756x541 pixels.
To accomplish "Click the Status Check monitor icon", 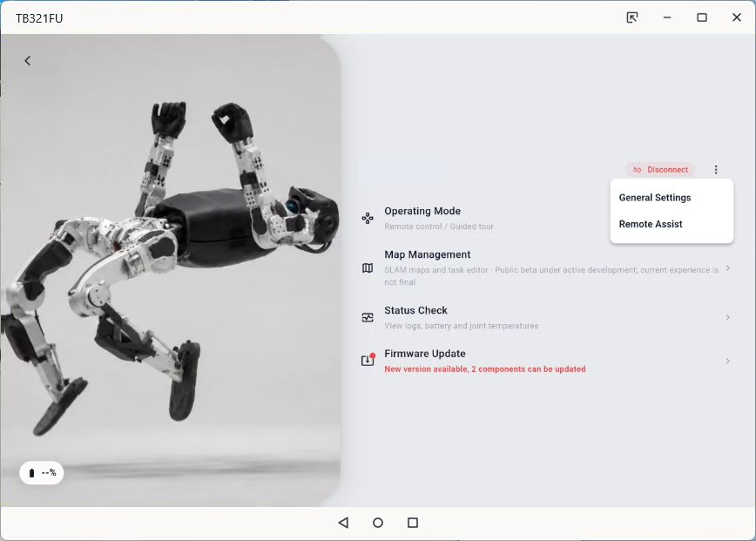I will (x=368, y=317).
